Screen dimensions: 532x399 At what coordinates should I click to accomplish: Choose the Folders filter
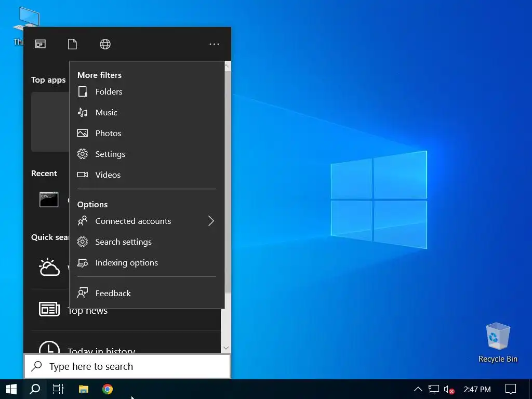(147, 91)
